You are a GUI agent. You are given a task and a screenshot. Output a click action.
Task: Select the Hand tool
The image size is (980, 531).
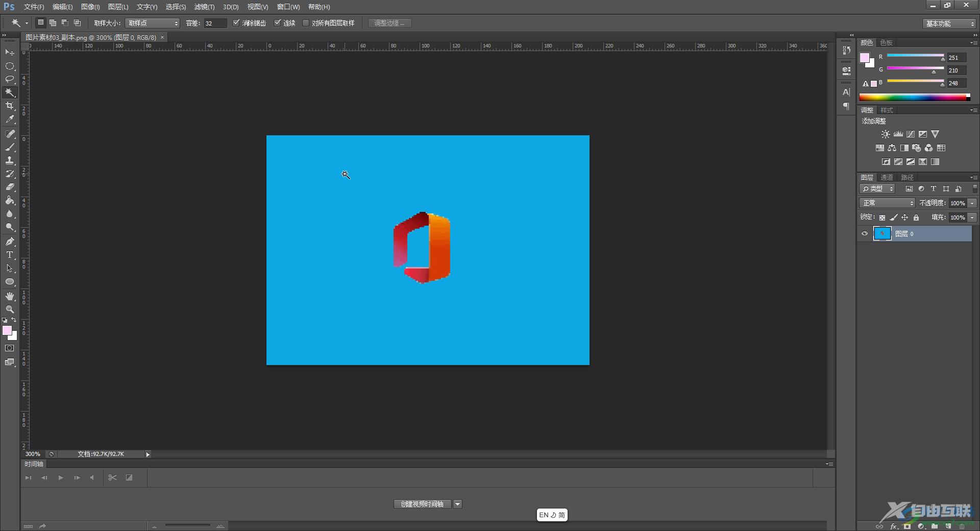(9, 296)
